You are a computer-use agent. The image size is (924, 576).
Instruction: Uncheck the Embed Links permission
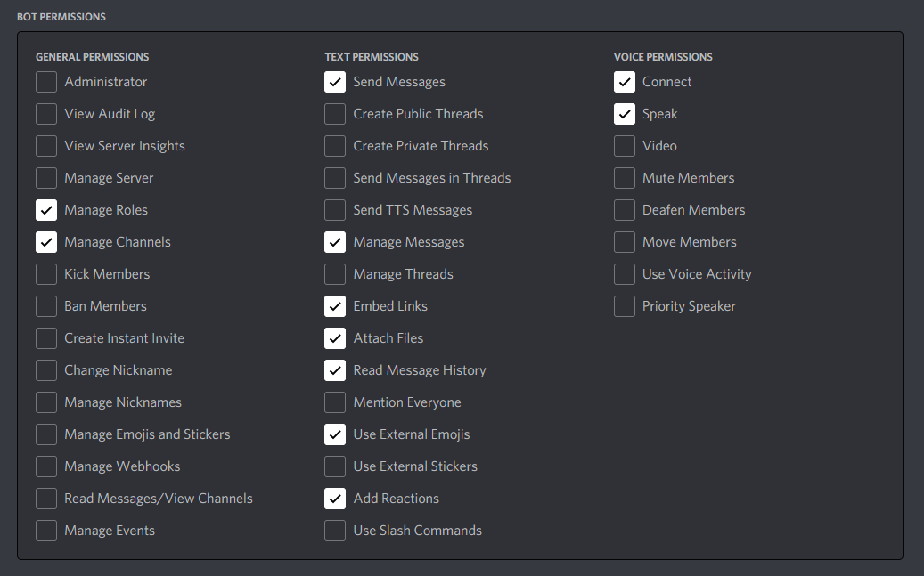click(334, 306)
